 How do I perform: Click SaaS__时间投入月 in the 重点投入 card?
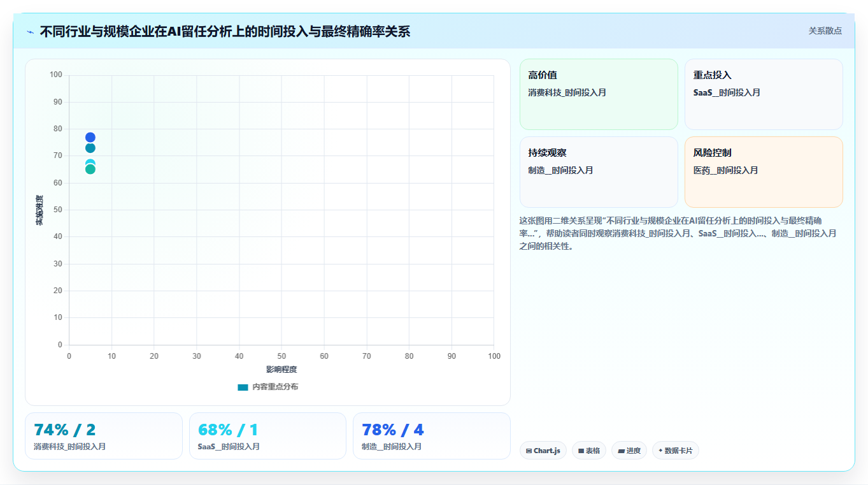point(727,93)
